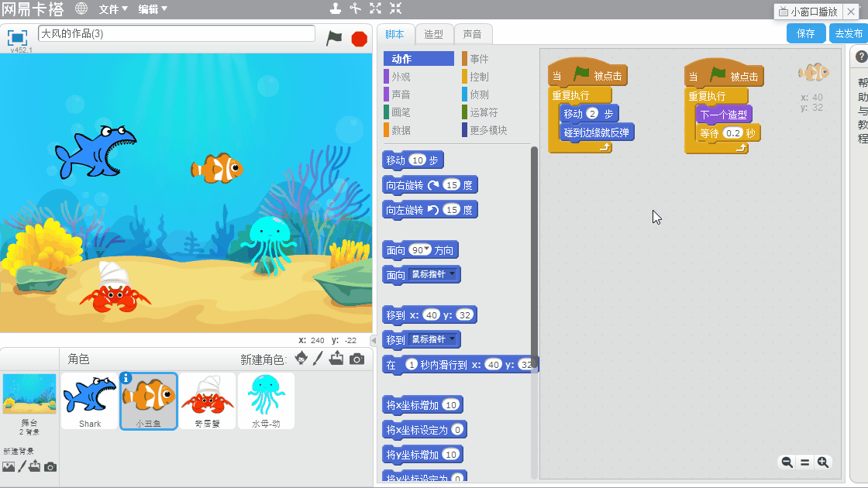868x488 pixels.
Task: Select the delete scissors tool
Action: coord(356,9)
